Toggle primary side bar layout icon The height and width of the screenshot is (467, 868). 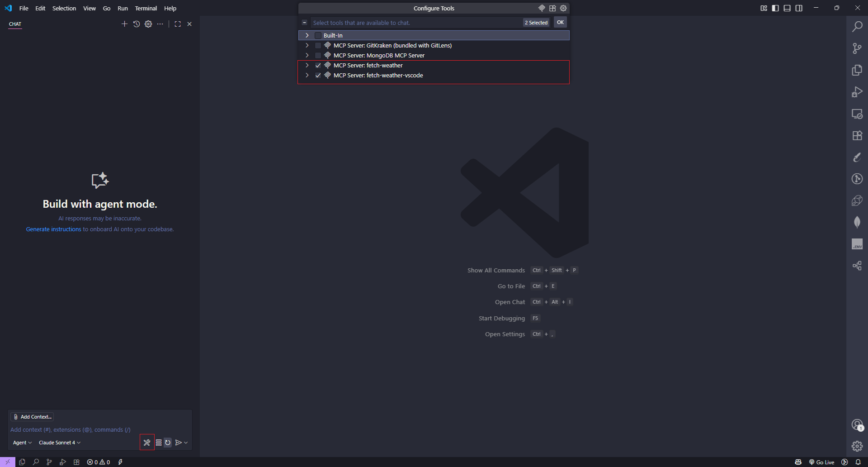click(775, 8)
